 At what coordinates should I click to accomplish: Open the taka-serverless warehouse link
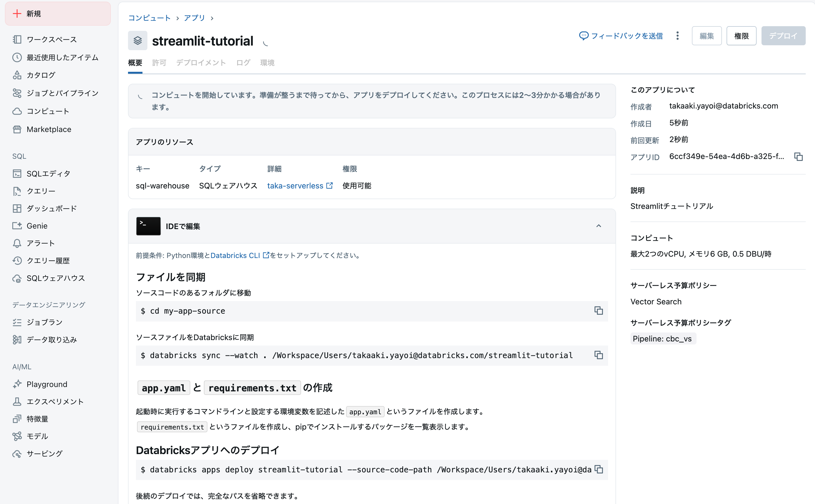pos(295,186)
